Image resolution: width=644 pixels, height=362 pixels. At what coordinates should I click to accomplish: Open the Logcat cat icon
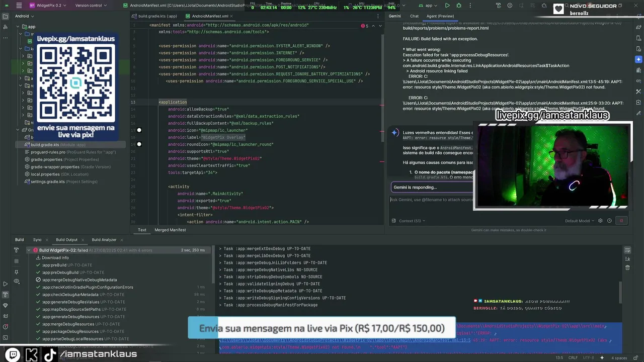click(x=6, y=316)
